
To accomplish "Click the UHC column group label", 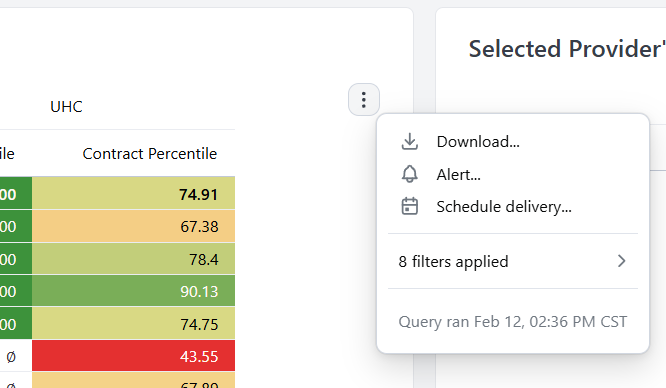I will [66, 107].
